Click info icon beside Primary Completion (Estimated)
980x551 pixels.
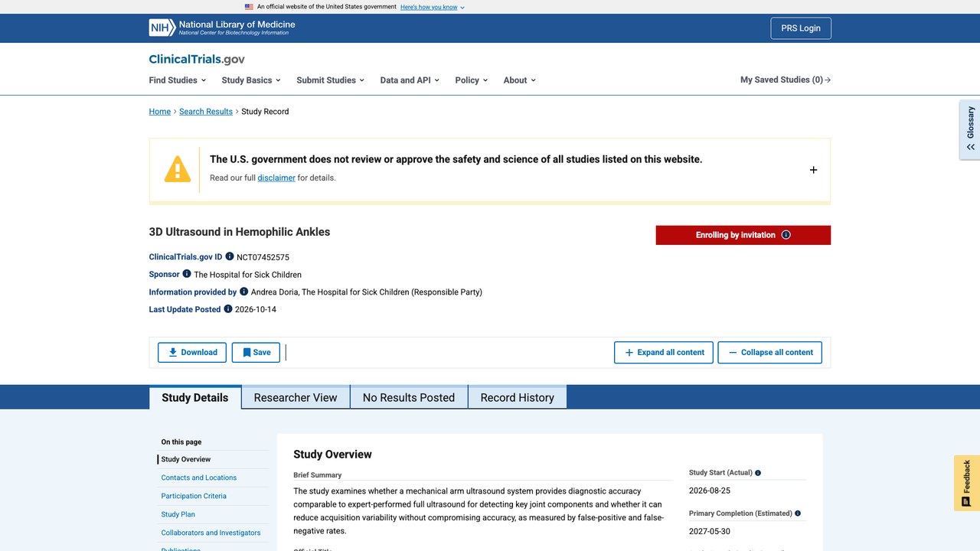click(x=798, y=514)
